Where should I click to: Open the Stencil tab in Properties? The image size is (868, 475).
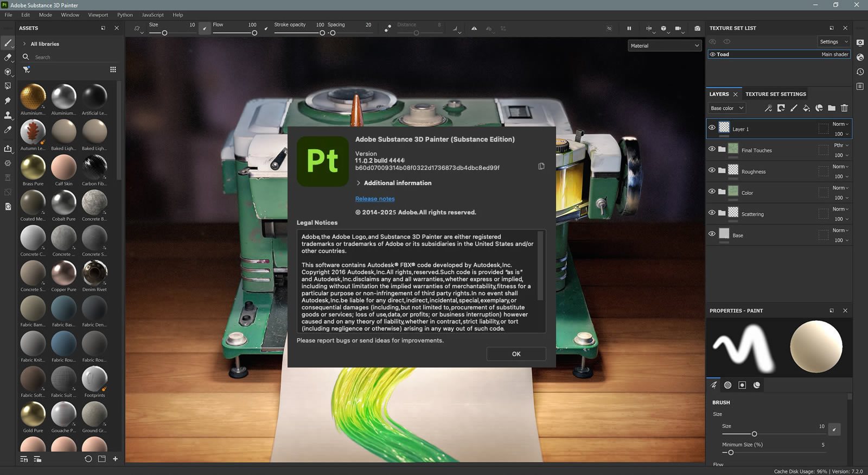(x=742, y=385)
